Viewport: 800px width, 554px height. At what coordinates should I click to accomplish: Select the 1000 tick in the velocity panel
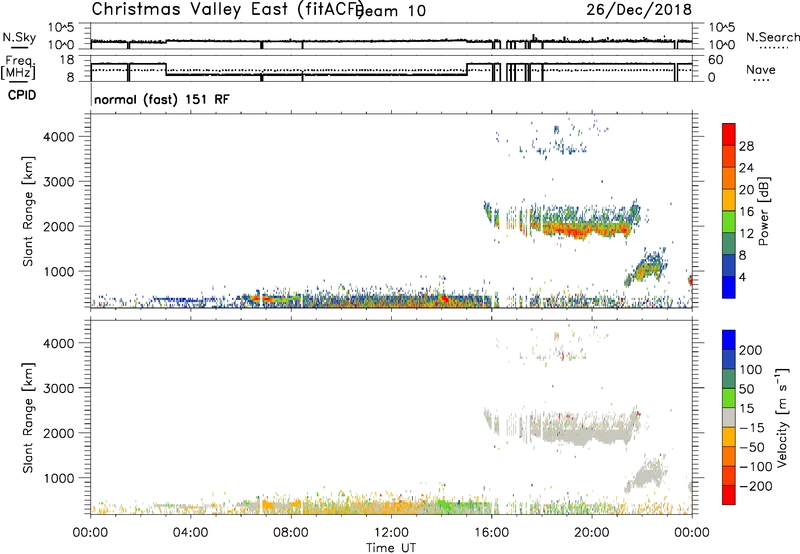click(x=59, y=478)
